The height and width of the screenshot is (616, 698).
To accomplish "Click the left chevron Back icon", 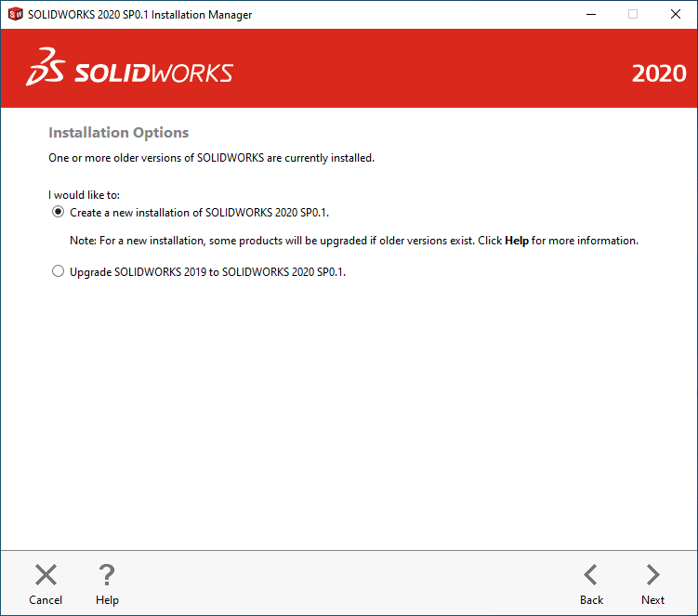I will coord(591,575).
